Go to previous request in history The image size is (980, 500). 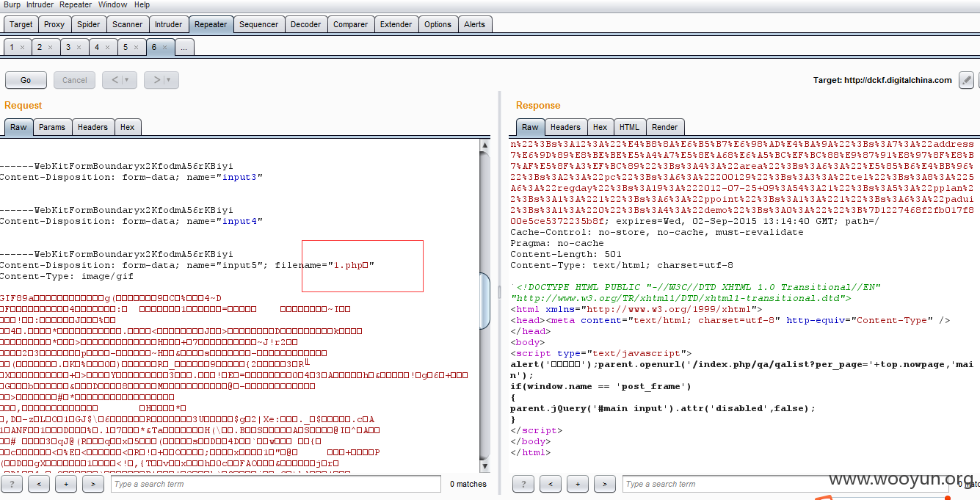tap(114, 80)
